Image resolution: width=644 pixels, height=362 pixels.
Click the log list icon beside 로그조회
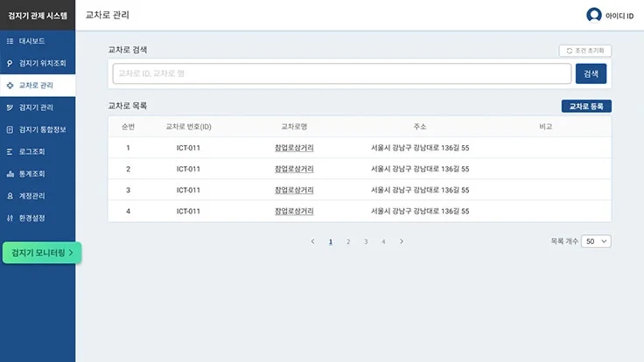(10, 152)
